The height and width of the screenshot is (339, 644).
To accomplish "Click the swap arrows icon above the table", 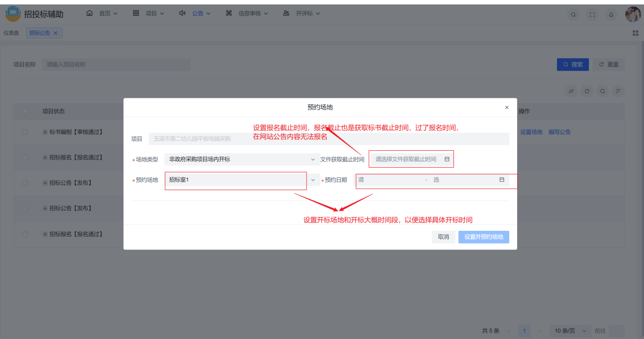I will pyautogui.click(x=571, y=91).
